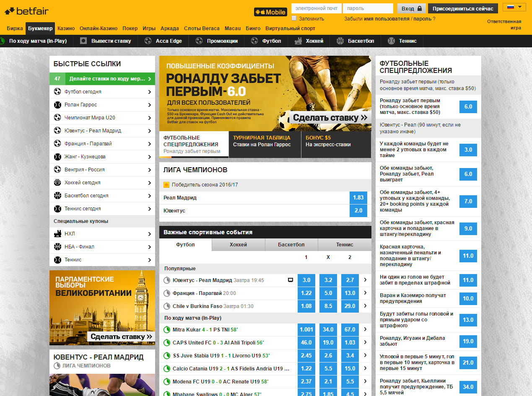Click the email input field
Screen dimensions: 532x396
317,8
